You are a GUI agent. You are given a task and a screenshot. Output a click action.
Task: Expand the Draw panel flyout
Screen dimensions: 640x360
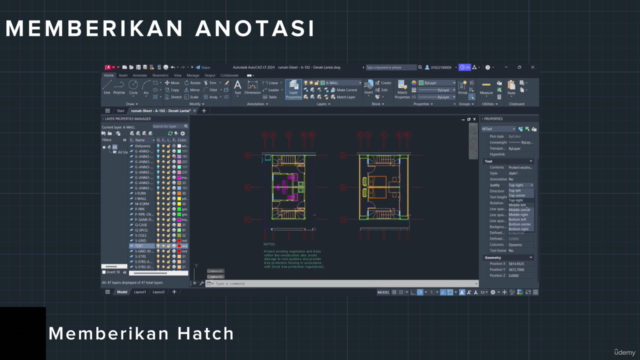coord(131,104)
